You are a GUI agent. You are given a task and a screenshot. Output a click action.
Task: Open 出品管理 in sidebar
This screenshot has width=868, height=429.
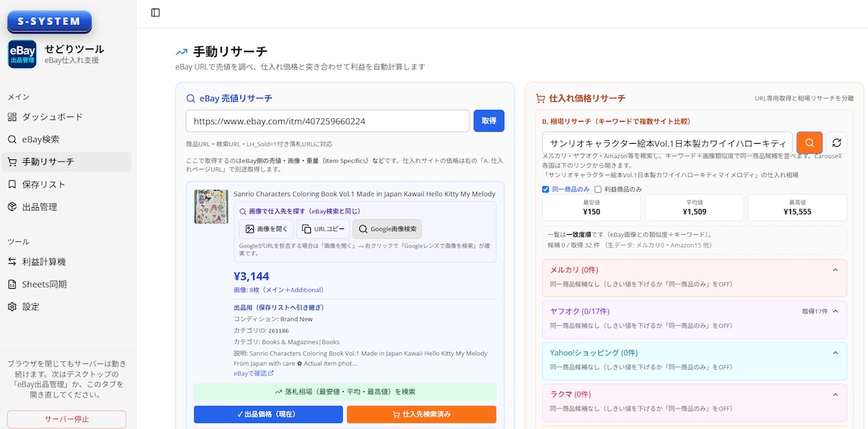[66, 207]
